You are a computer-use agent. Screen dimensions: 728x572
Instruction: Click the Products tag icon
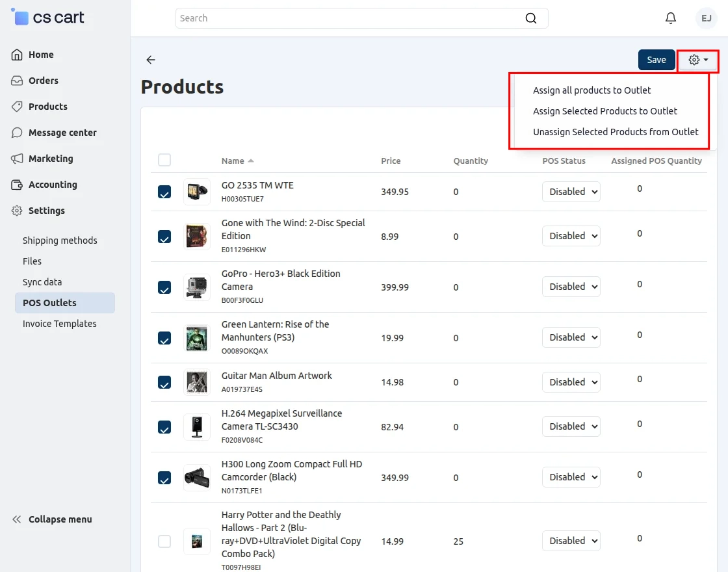tap(17, 107)
